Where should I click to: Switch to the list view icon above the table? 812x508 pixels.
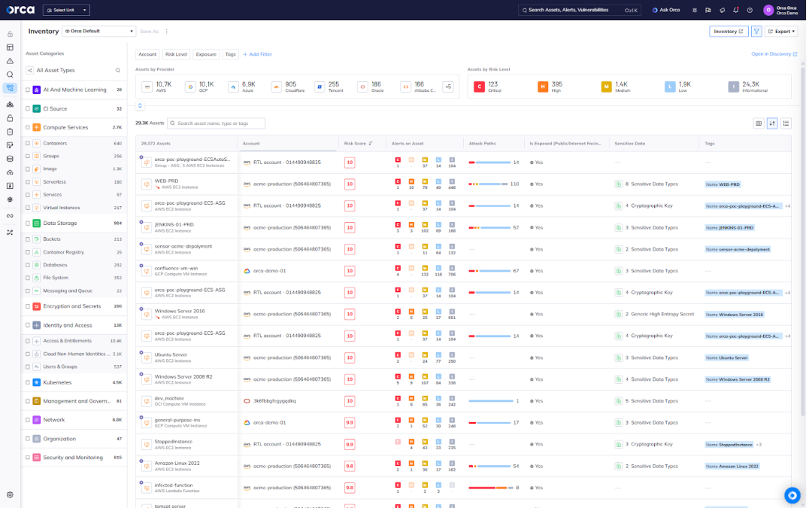click(786, 123)
